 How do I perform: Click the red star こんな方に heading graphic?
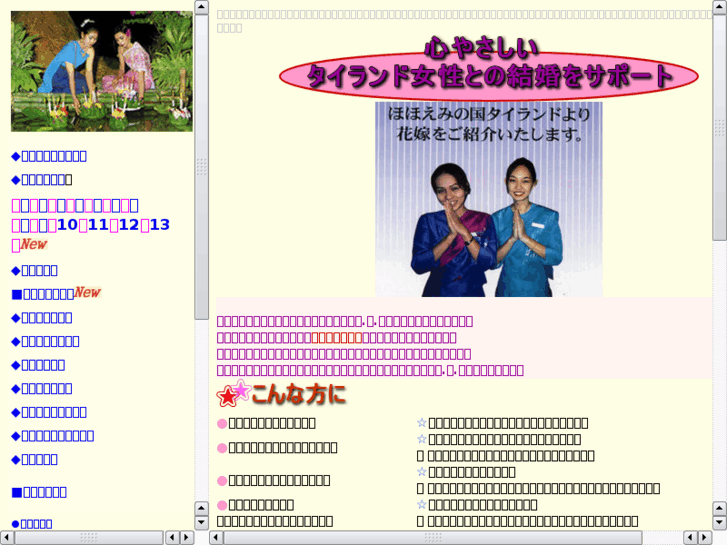tap(281, 394)
